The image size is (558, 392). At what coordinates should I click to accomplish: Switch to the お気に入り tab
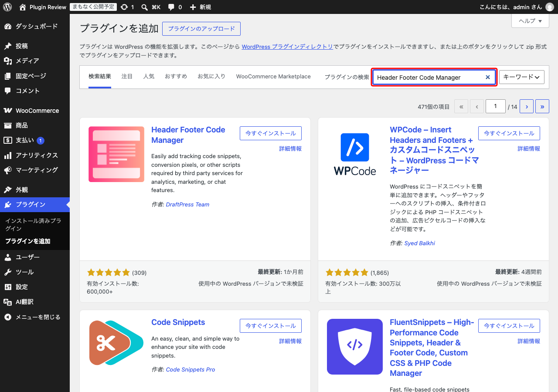pyautogui.click(x=211, y=77)
